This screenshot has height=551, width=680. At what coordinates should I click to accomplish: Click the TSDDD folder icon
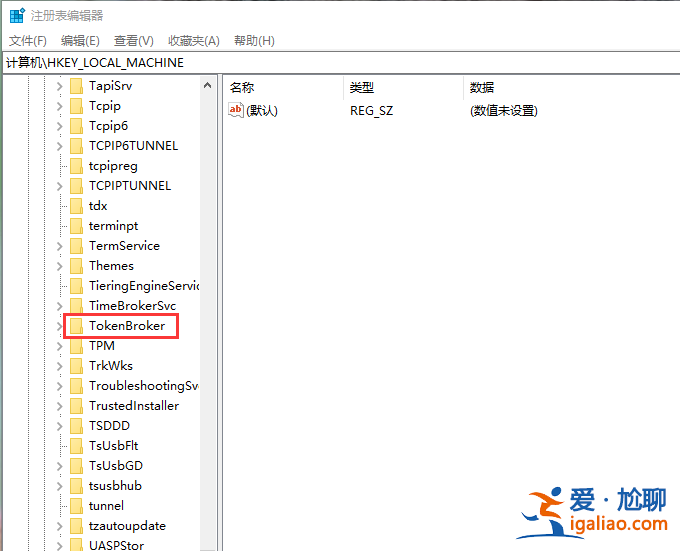(x=76, y=426)
